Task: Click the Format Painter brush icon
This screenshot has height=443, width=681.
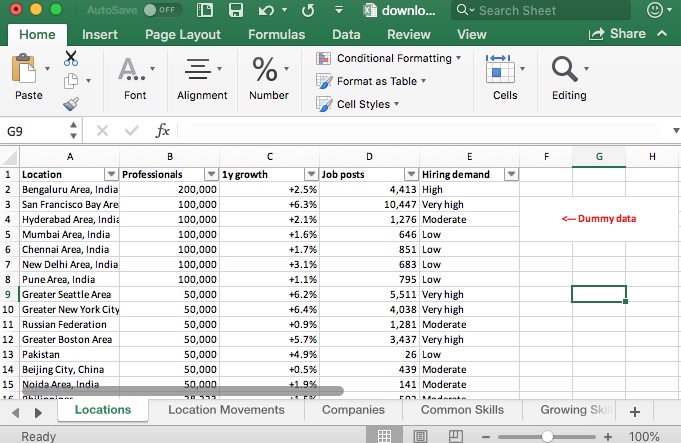Action: pyautogui.click(x=71, y=103)
